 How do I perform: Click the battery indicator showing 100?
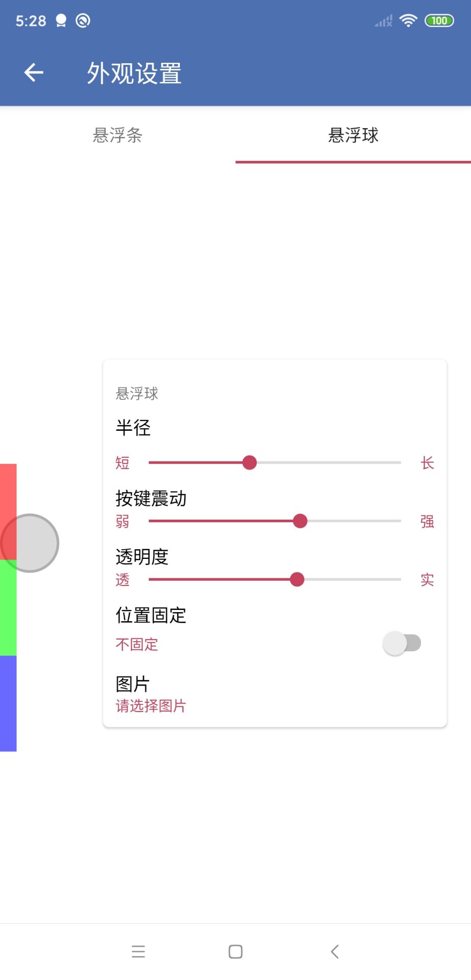pos(439,20)
